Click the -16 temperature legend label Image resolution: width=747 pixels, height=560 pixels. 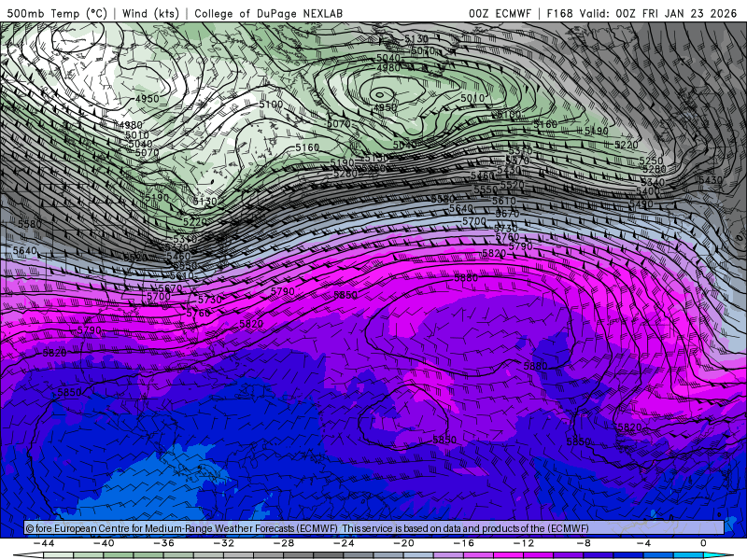(464, 543)
